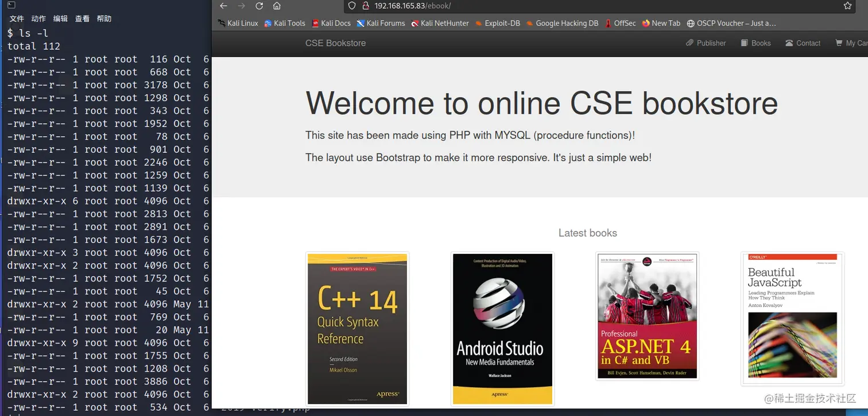868x416 pixels.
Task: Click the Kali Docs bookmark icon
Action: pyautogui.click(x=315, y=24)
